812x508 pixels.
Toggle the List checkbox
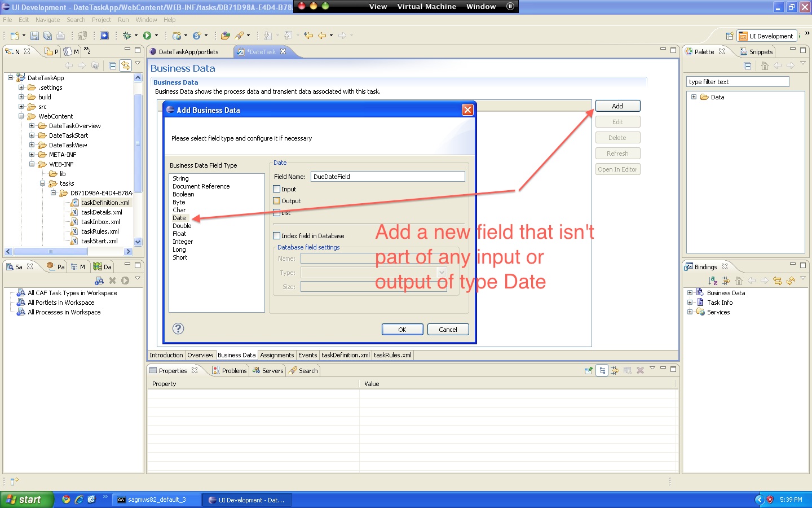click(277, 213)
